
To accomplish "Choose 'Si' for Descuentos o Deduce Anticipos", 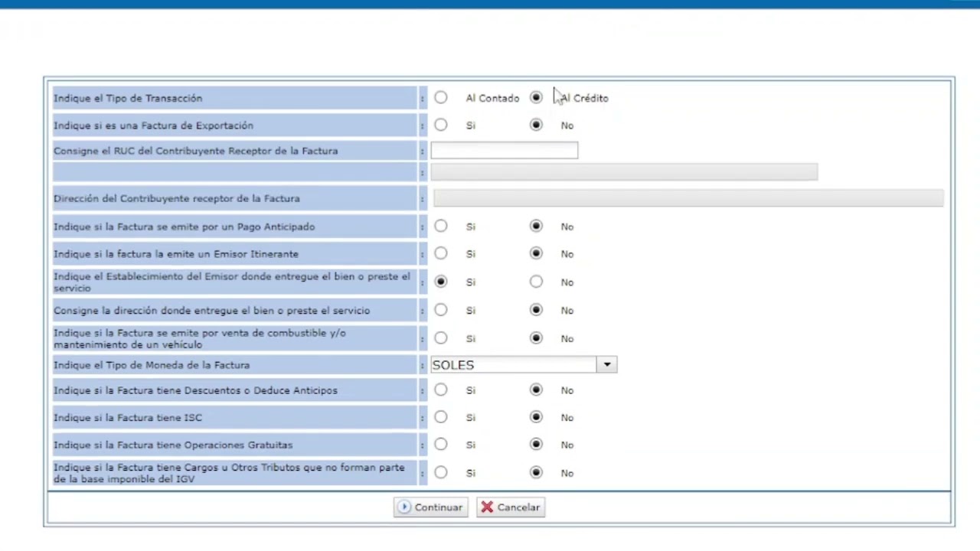I will [x=441, y=390].
